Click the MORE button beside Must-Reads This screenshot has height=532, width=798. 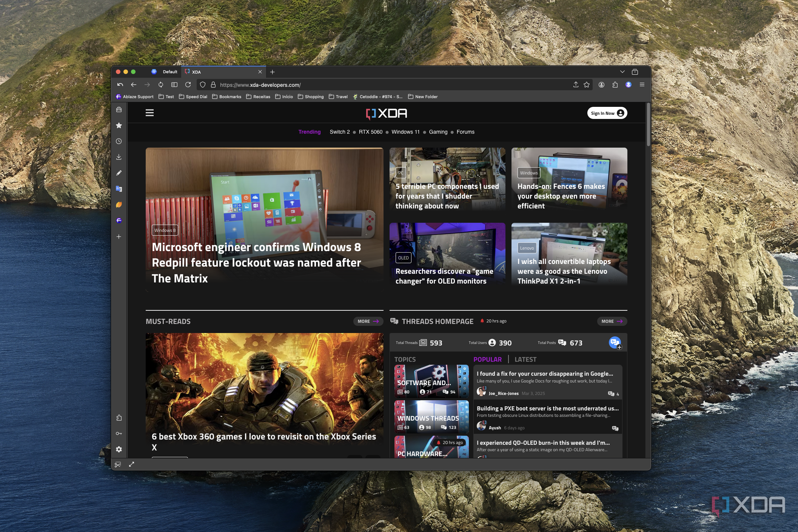pyautogui.click(x=368, y=321)
